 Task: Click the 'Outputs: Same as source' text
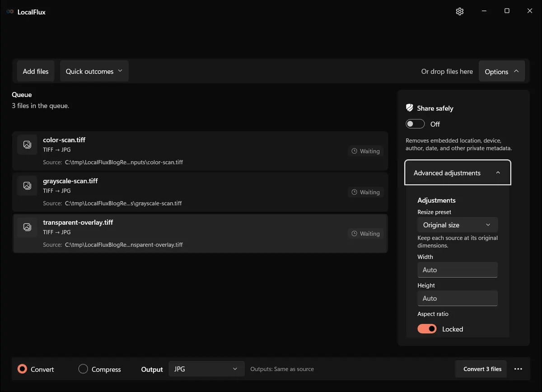coord(282,369)
